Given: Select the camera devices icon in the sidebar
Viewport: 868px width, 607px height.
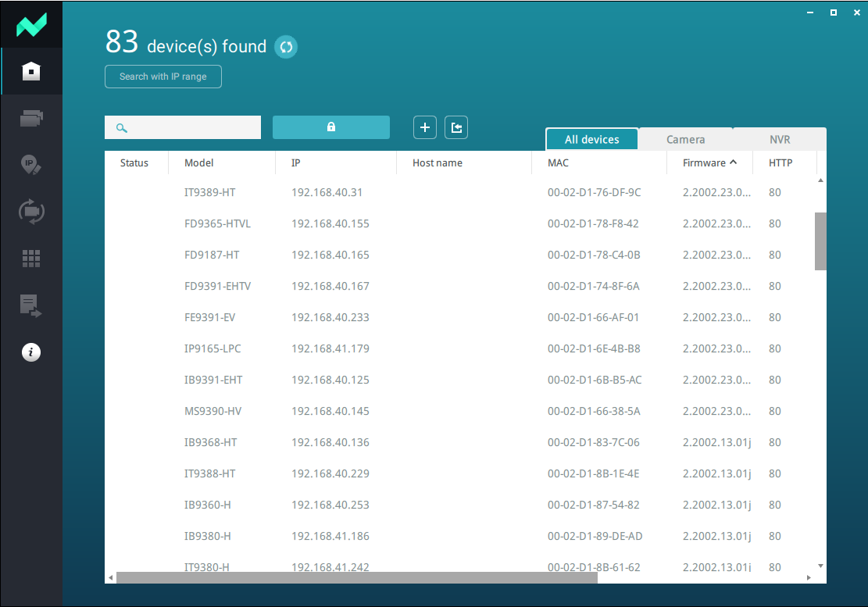Looking at the screenshot, I should [x=31, y=117].
